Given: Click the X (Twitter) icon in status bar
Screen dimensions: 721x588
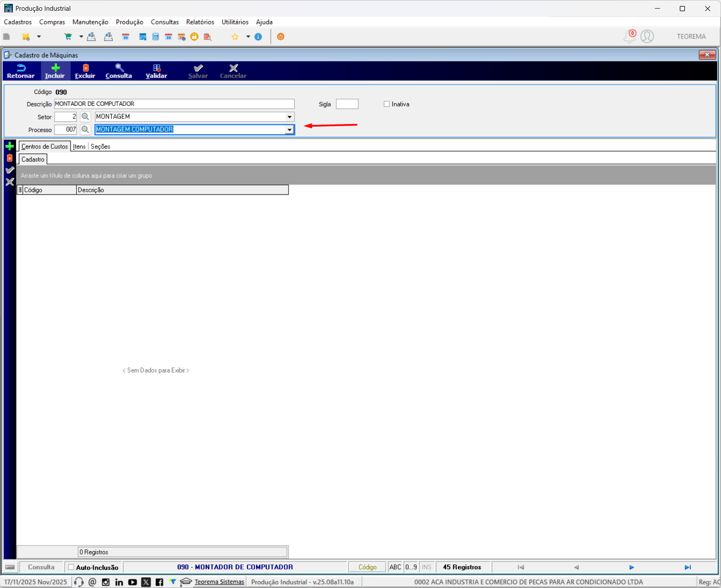Looking at the screenshot, I should click(x=146, y=582).
